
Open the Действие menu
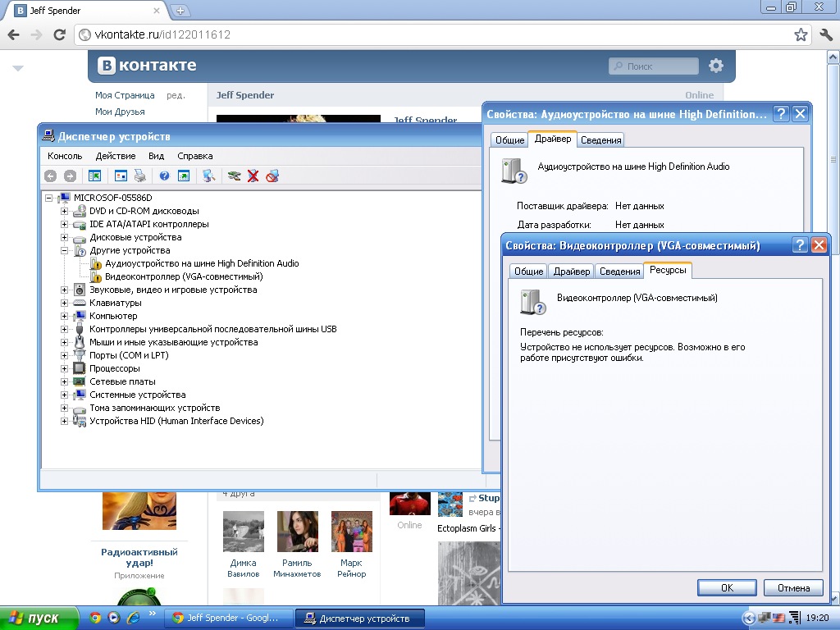pyautogui.click(x=116, y=156)
